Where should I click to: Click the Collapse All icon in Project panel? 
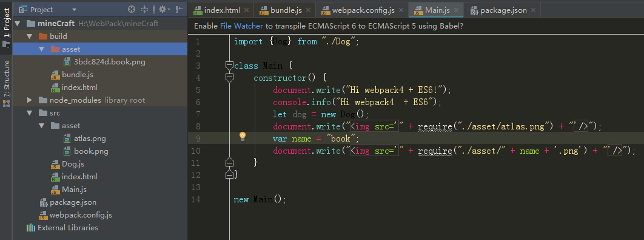click(144, 9)
